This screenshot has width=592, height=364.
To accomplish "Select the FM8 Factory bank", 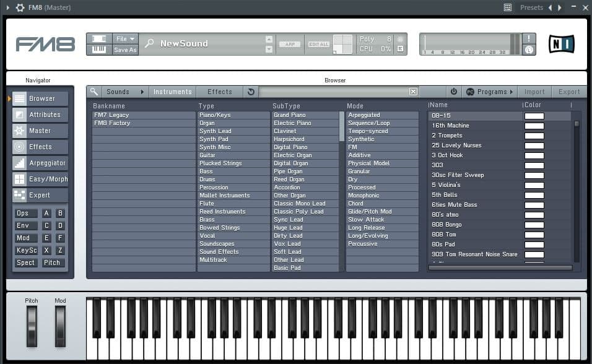I will click(x=144, y=123).
